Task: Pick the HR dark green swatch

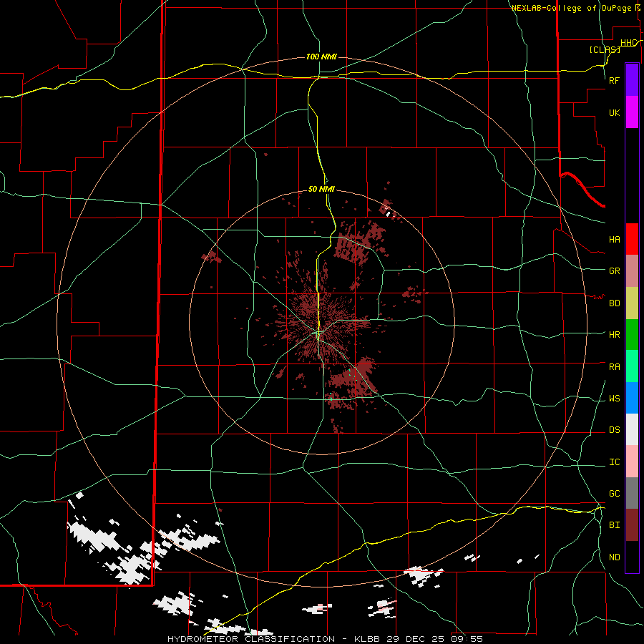Action: click(x=632, y=335)
